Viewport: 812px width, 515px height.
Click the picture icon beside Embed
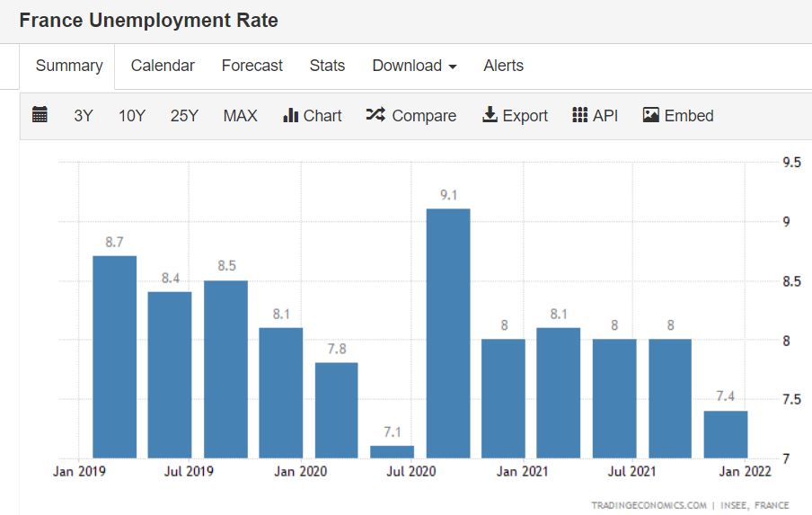coord(651,115)
